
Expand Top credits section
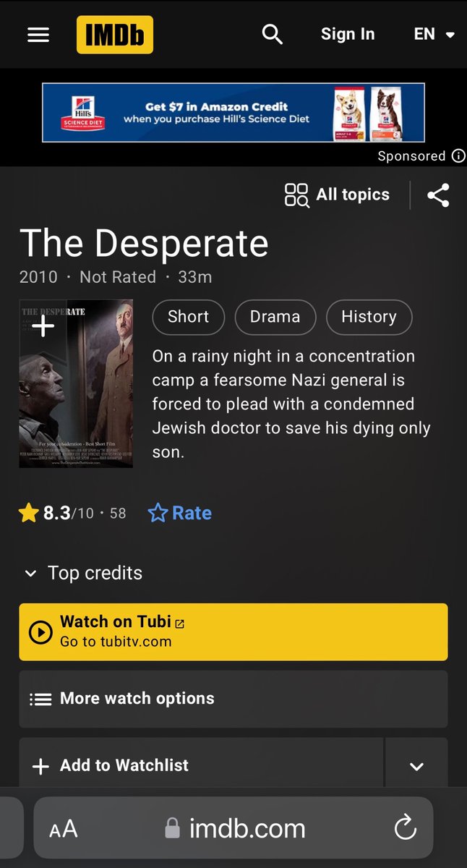pos(83,573)
